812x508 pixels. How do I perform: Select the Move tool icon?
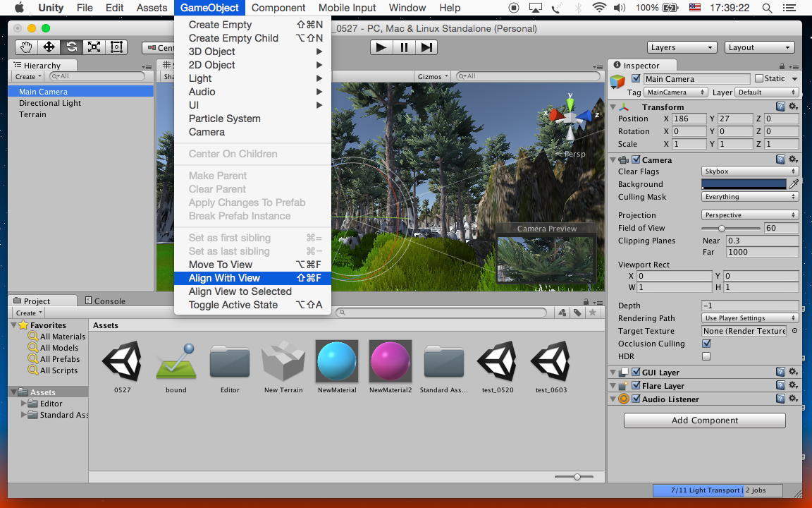[49, 47]
